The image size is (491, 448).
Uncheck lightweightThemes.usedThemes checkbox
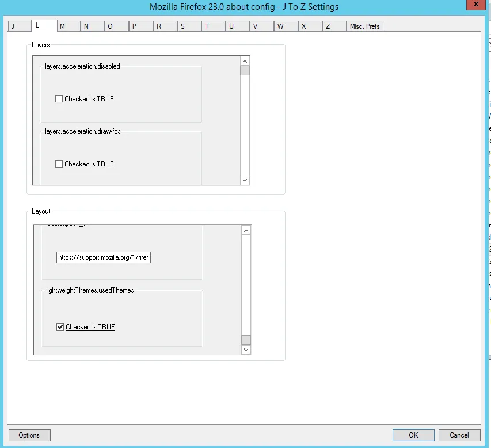pyautogui.click(x=60, y=327)
